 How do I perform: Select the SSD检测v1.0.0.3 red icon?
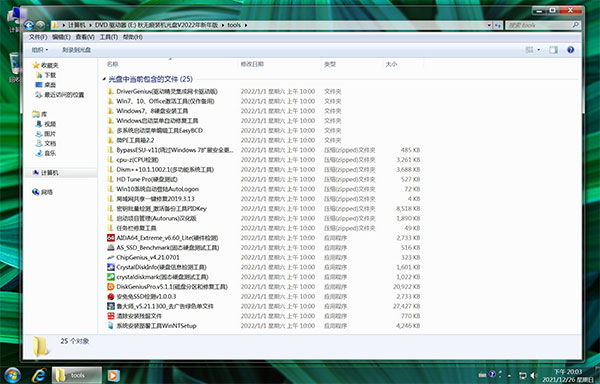pyautogui.click(x=111, y=296)
